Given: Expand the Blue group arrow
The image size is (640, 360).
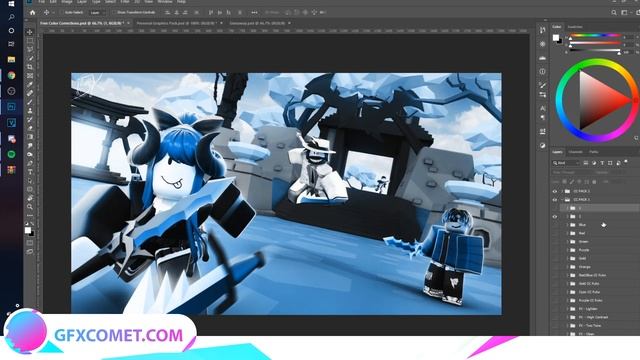Looking at the screenshot, I should pos(567,225).
